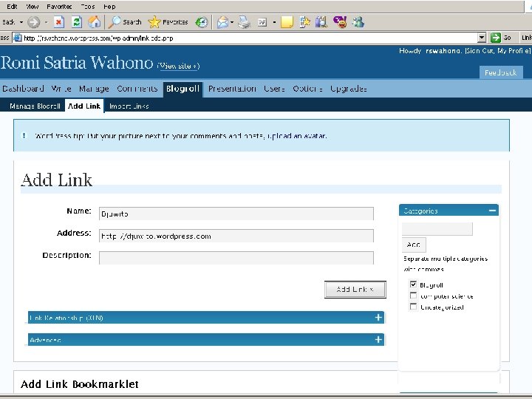Open the Yahoo Messenger smiley icon
532x399 pixels.
point(340,22)
